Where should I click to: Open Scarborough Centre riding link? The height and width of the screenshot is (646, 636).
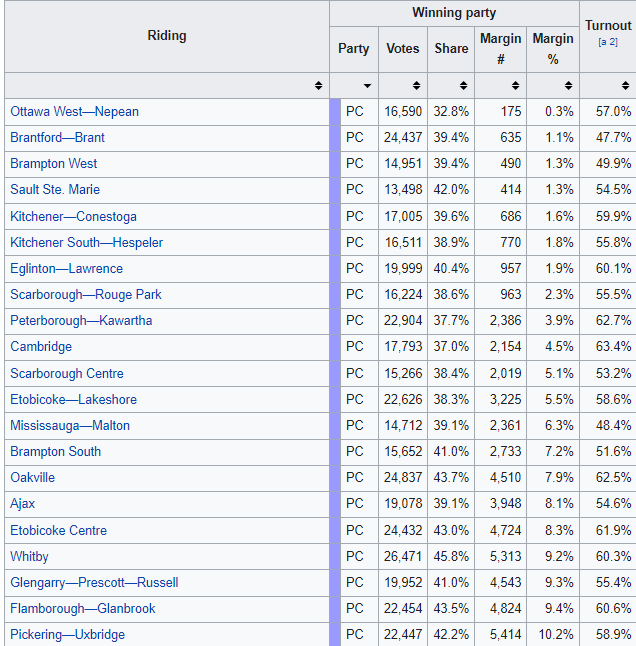[x=67, y=373]
